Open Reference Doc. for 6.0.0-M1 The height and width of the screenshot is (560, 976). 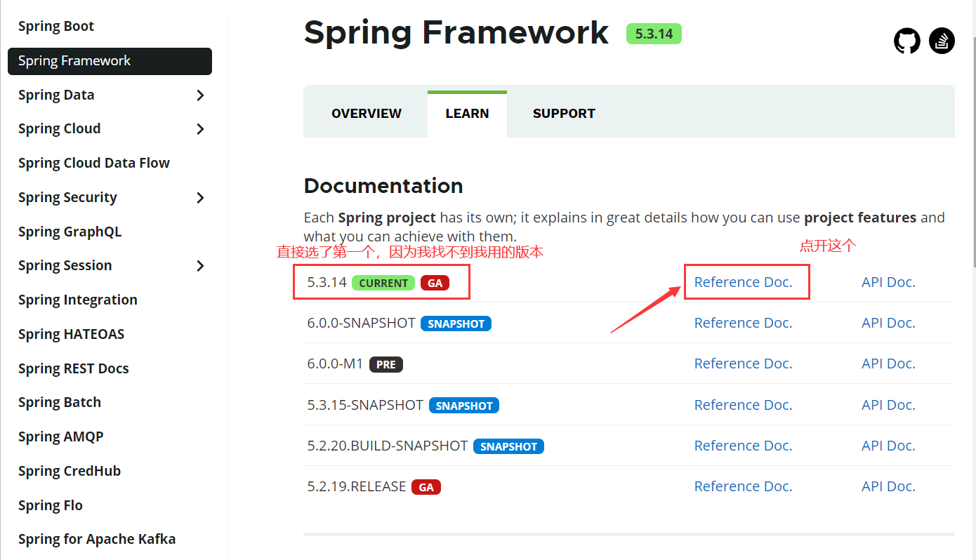tap(743, 364)
